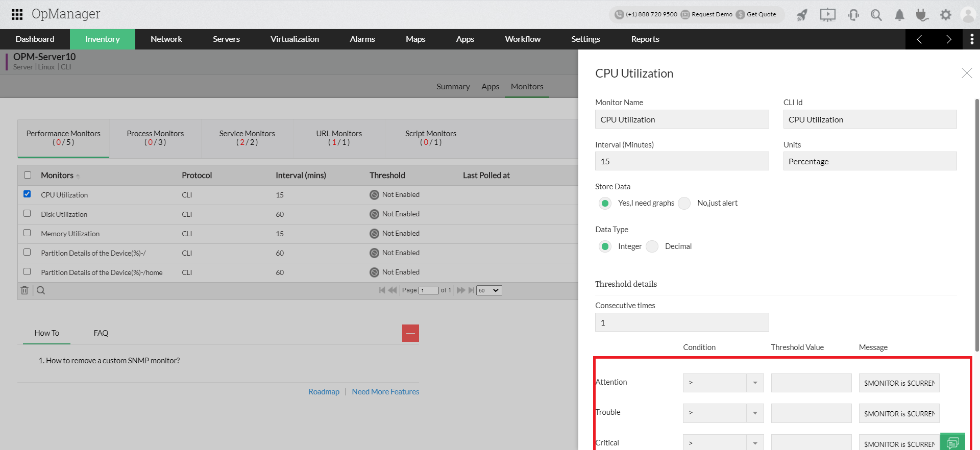Open the headset support icon
Viewport: 980px width, 450px height.
click(853, 15)
